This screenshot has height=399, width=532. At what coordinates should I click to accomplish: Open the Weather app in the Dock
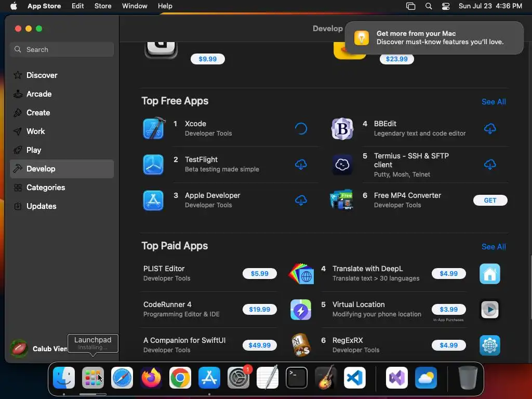pyautogui.click(x=426, y=378)
